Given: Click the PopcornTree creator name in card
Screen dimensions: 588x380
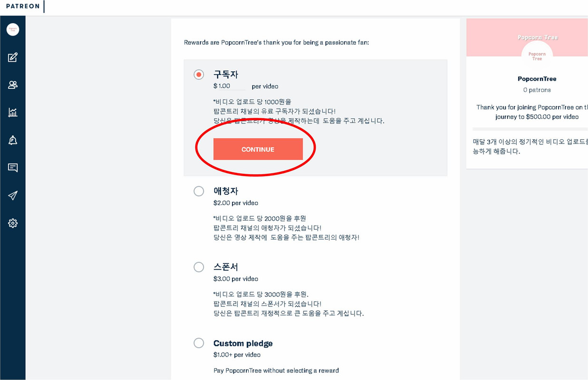Looking at the screenshot, I should (537, 79).
